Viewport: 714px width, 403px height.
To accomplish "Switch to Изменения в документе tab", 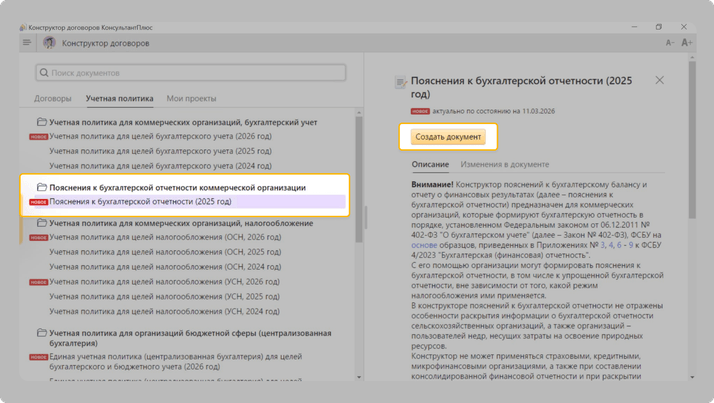I will (505, 164).
